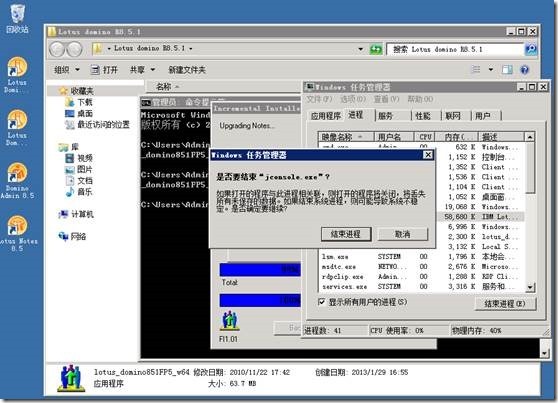Click the search magnifier icon in Explorer

point(531,49)
